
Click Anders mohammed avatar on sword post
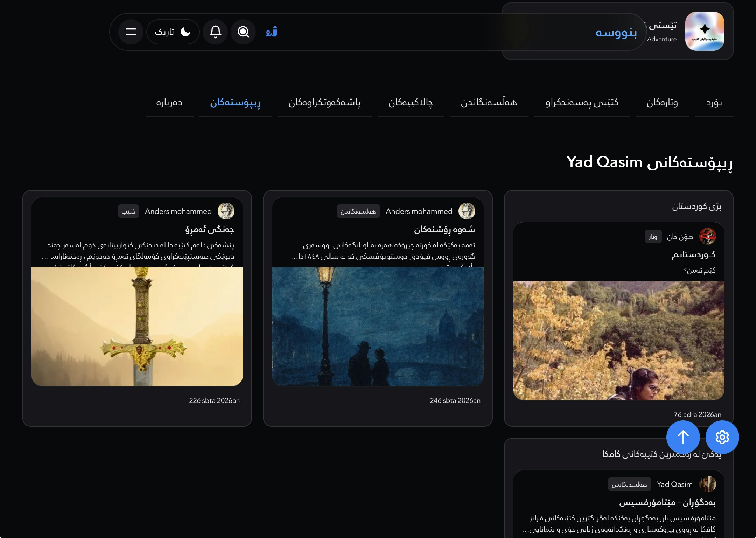point(226,211)
